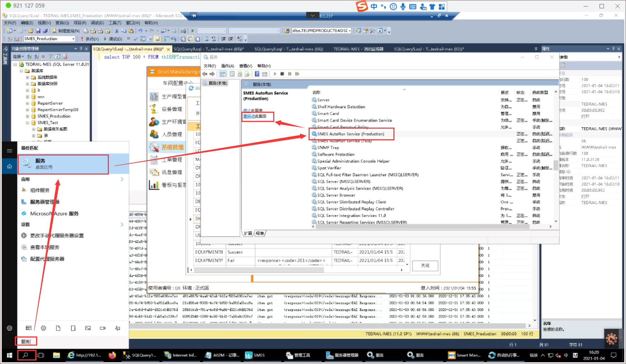Click the File Explorer icon on the taskbar
Image resolution: width=626 pixels, height=364 pixels.
coord(57,355)
